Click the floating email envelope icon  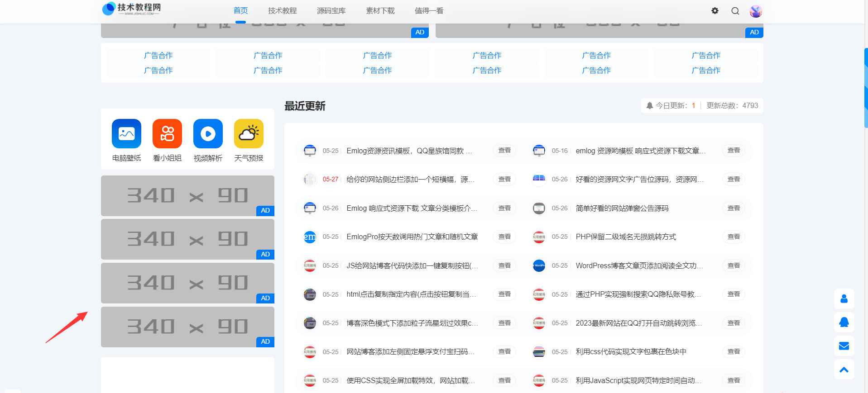[x=844, y=346]
